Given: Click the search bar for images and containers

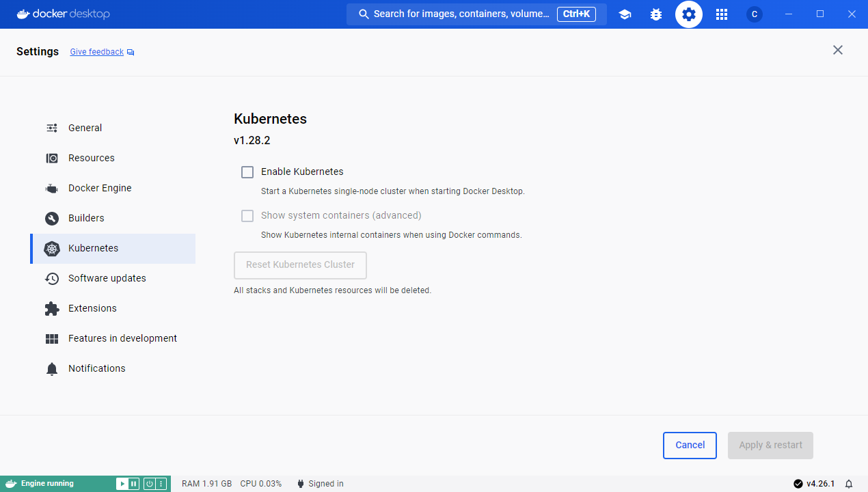Looking at the screenshot, I should pyautogui.click(x=461, y=14).
